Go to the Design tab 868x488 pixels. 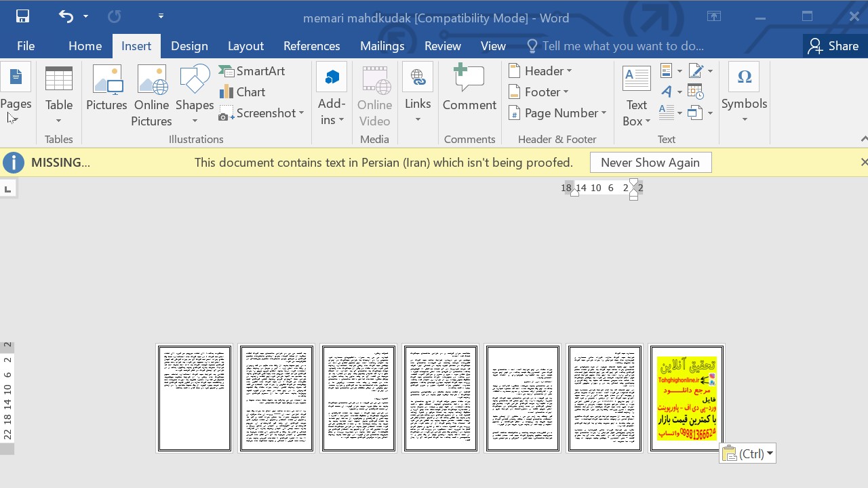click(189, 46)
